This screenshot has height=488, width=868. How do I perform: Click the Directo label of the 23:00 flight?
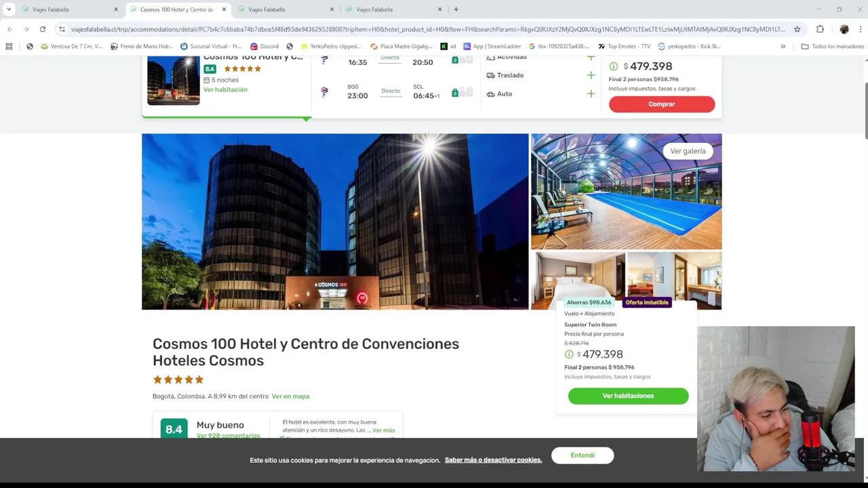click(391, 91)
